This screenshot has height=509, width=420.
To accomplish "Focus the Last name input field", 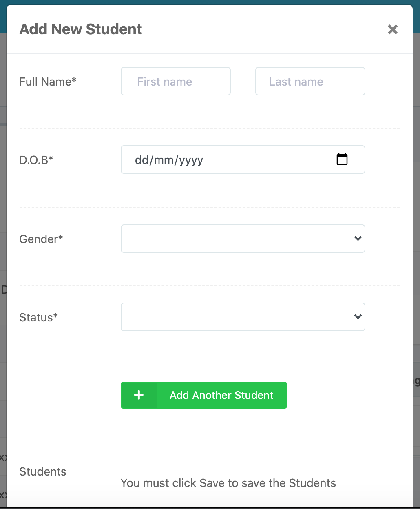I will (x=310, y=82).
